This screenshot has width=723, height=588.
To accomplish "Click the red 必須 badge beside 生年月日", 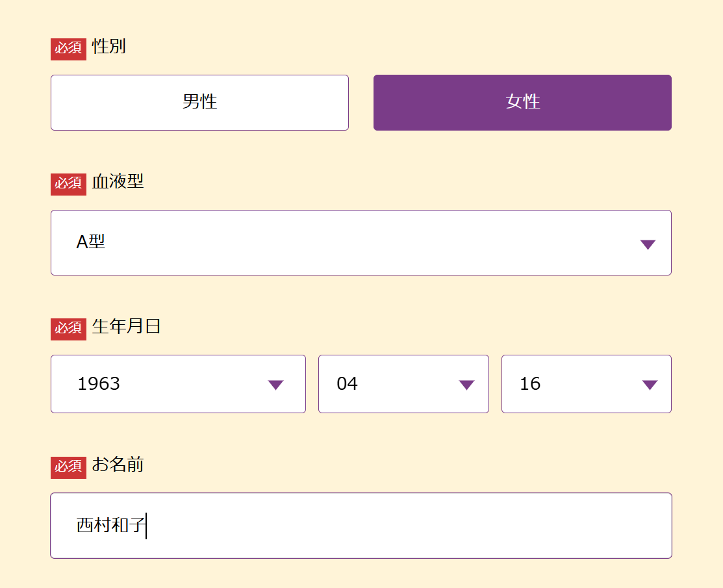I will coord(68,329).
